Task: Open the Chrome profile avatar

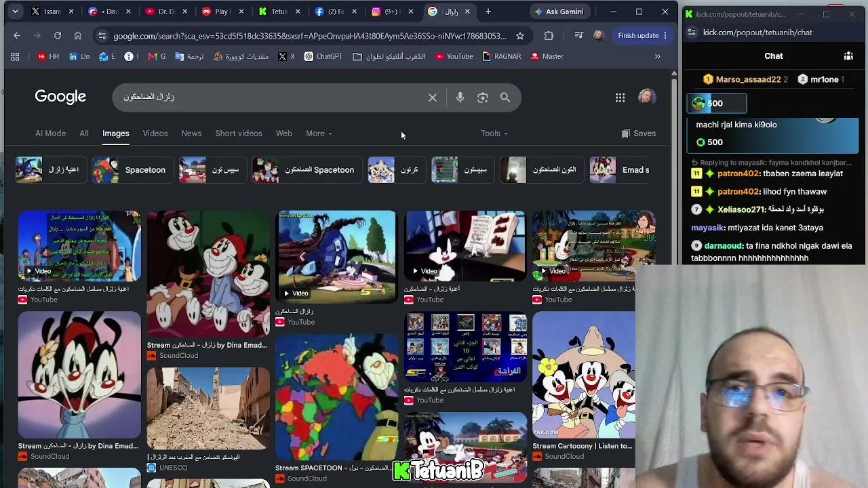Action: click(598, 35)
